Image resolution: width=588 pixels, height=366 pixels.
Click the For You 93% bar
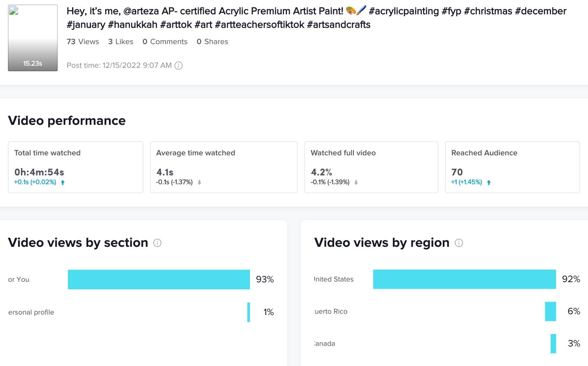tap(159, 279)
